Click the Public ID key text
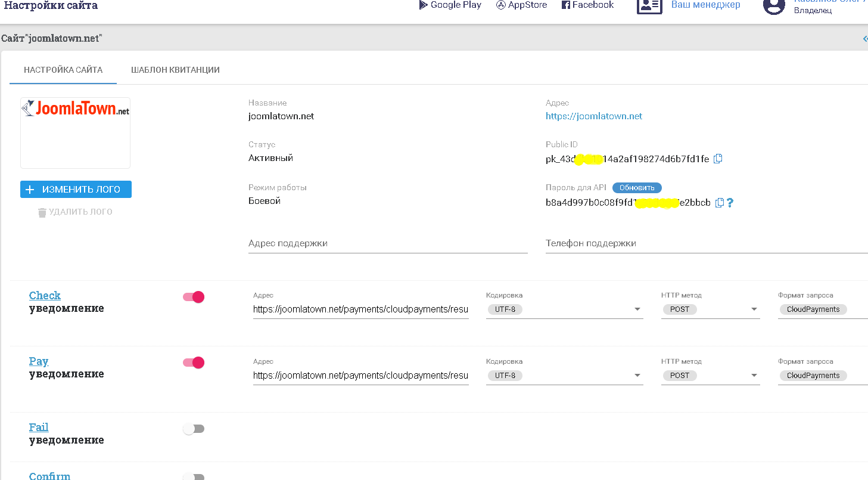Viewport: 868px width, 480px height. point(627,159)
